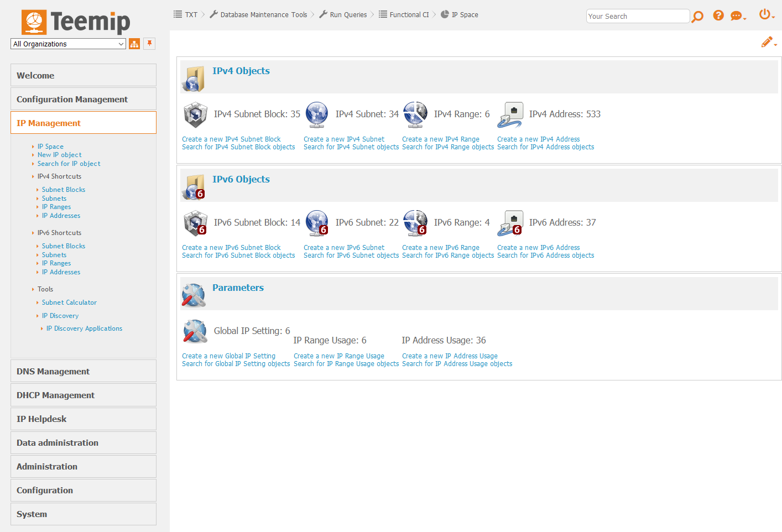Click Create a new IPv4 Subnet link
Screen dimensions: 782x532
(343, 139)
